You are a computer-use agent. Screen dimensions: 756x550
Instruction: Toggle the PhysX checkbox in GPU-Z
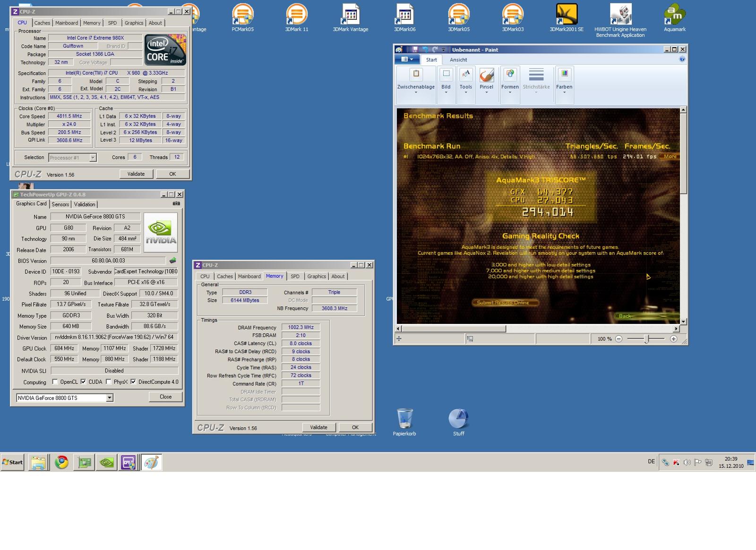109,381
